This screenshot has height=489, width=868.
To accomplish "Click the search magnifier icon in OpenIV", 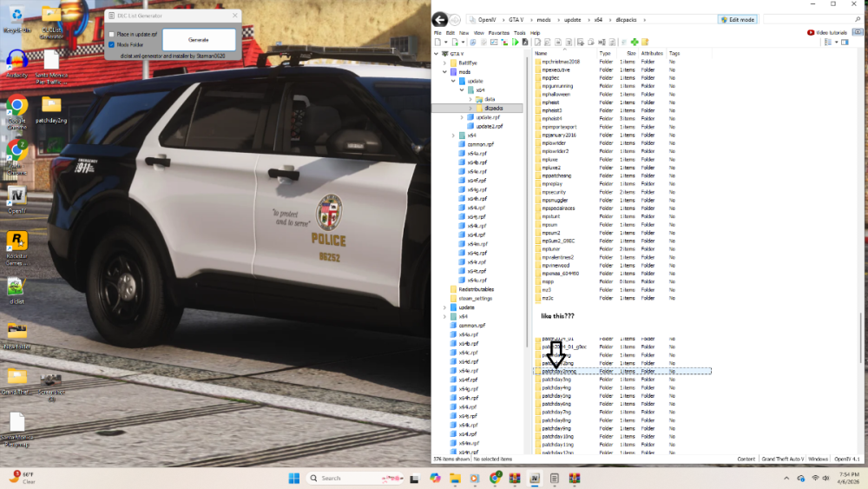I will coord(858,19).
